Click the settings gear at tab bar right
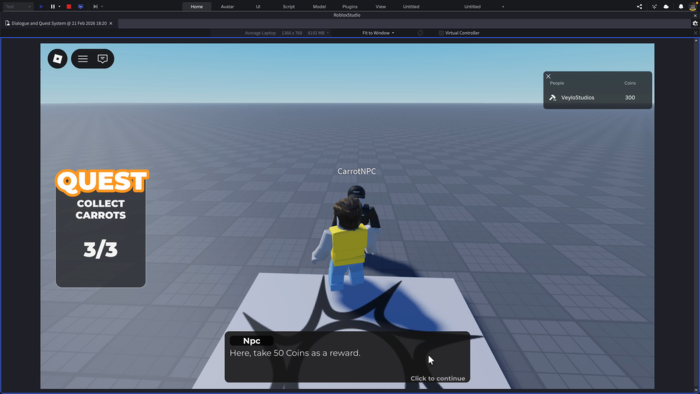Image resolution: width=700 pixels, height=394 pixels. pos(695,23)
